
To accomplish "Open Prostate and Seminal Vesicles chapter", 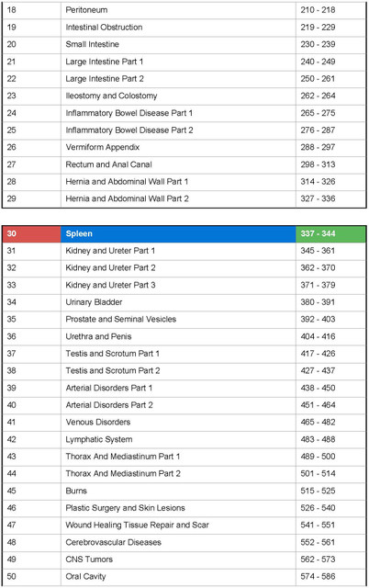I will pos(184,320).
